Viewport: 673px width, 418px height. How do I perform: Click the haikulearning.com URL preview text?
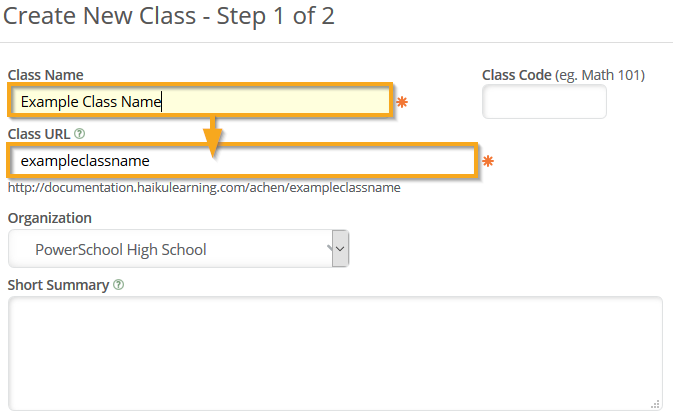coord(204,187)
